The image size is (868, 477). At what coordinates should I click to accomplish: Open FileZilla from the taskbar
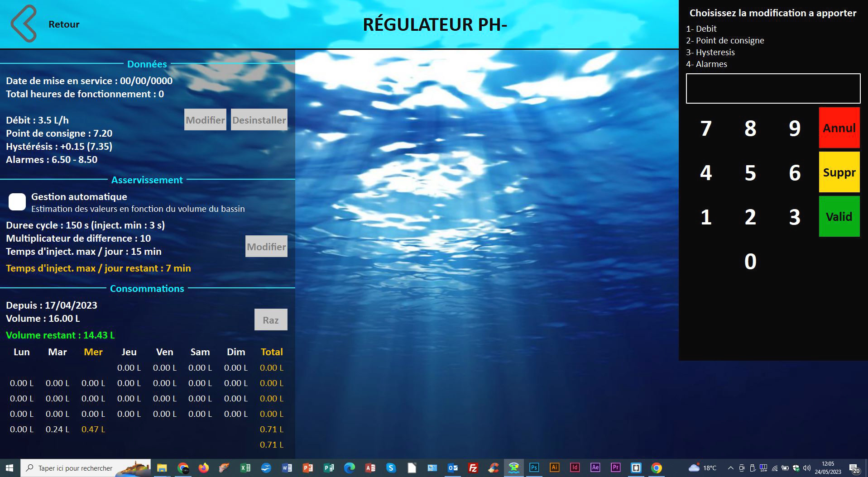pos(472,467)
